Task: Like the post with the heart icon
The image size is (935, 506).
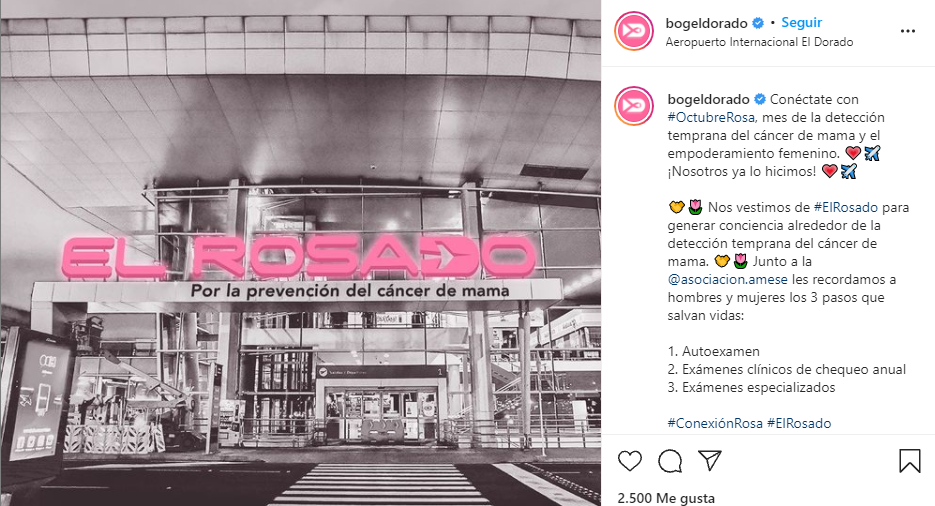Action: click(x=630, y=461)
